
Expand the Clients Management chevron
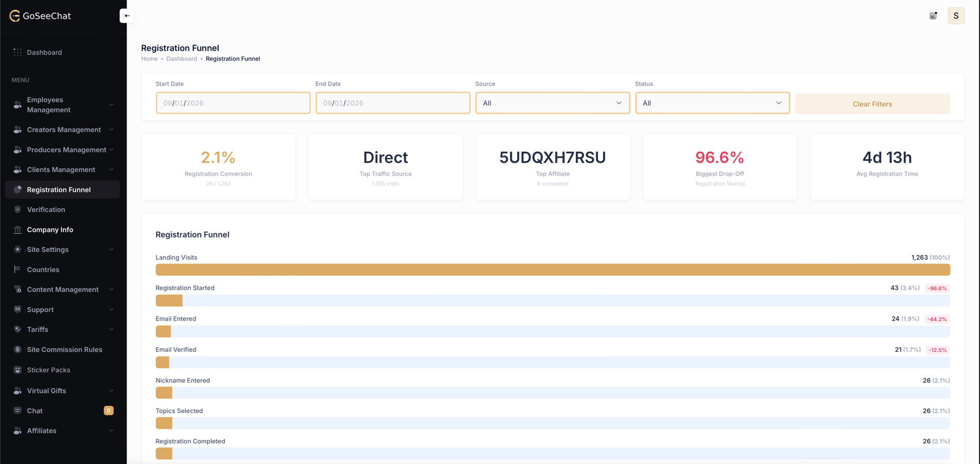[x=111, y=170]
